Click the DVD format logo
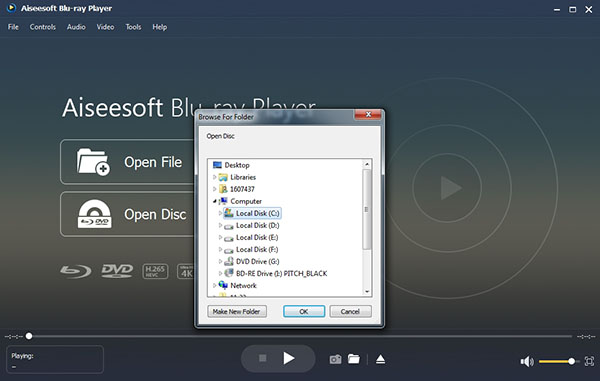 pos(117,271)
